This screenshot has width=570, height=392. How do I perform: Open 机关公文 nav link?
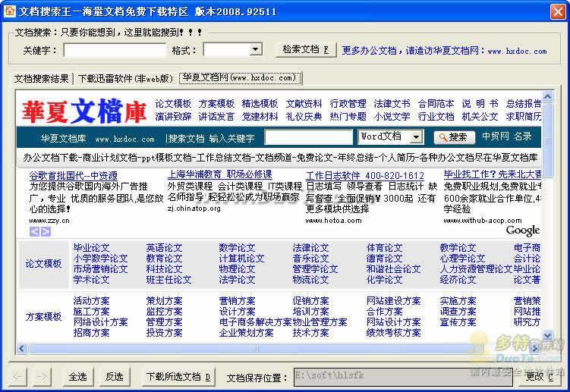pyautogui.click(x=480, y=117)
